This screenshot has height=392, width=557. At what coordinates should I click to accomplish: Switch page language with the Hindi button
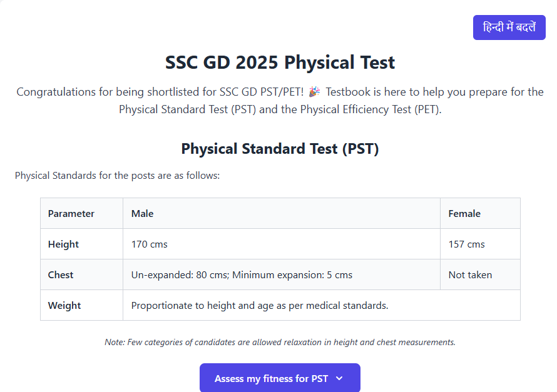pos(509,28)
